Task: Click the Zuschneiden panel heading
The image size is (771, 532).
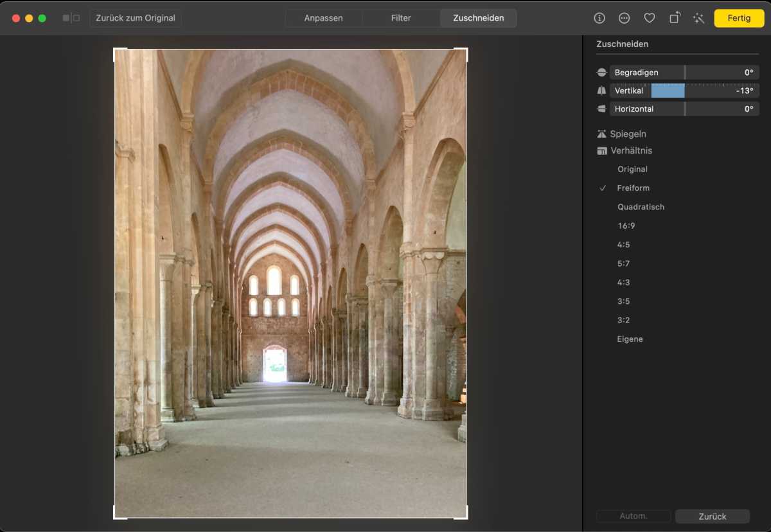Action: [x=622, y=44]
